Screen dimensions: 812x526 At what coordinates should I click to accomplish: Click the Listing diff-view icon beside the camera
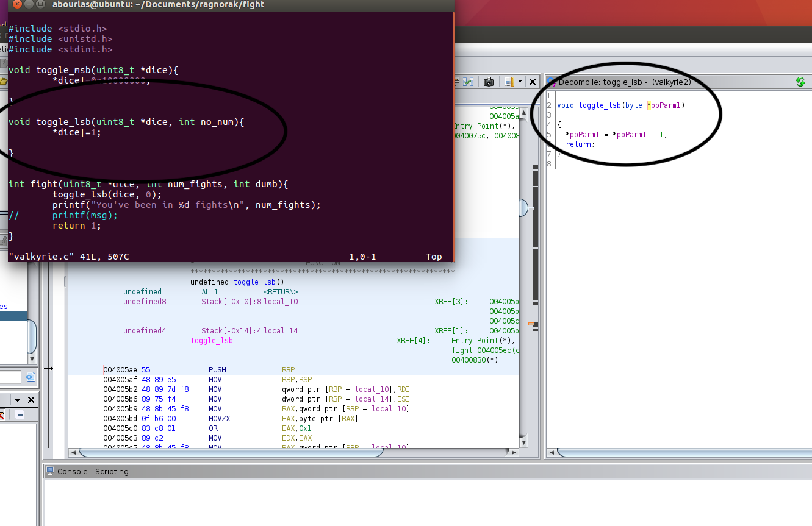(x=469, y=82)
